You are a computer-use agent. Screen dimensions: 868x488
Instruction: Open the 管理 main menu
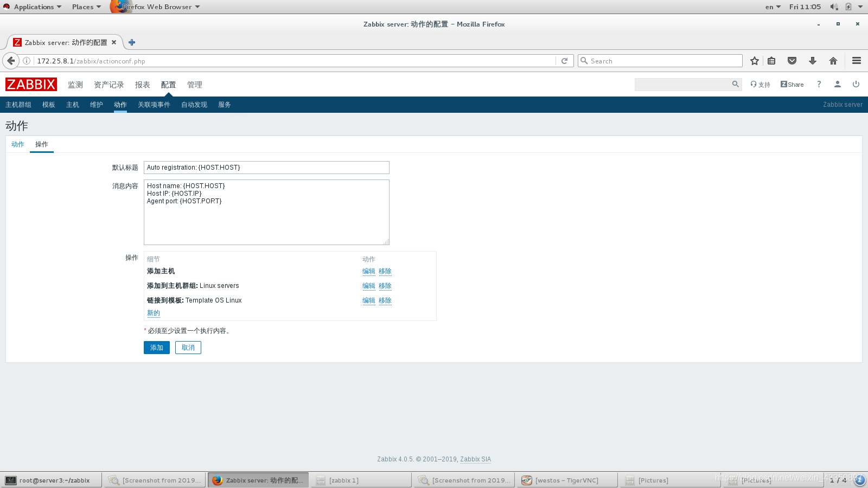[195, 85]
